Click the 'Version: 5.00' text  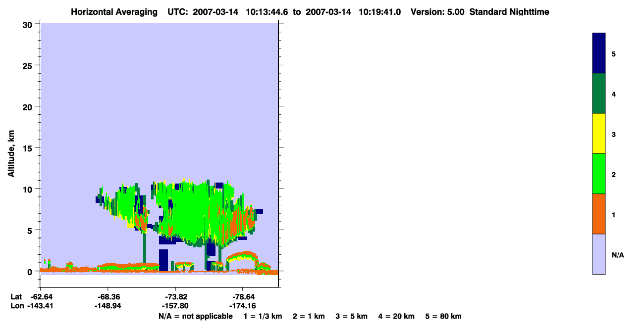point(437,12)
